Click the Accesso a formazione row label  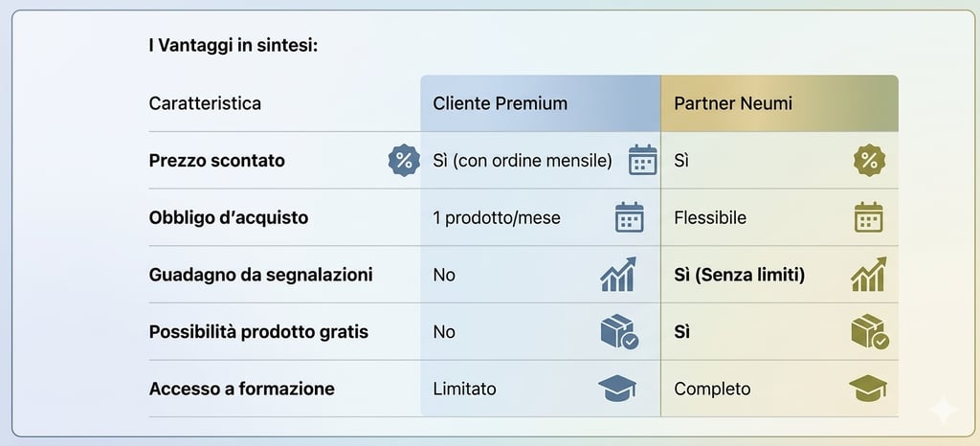pos(241,389)
